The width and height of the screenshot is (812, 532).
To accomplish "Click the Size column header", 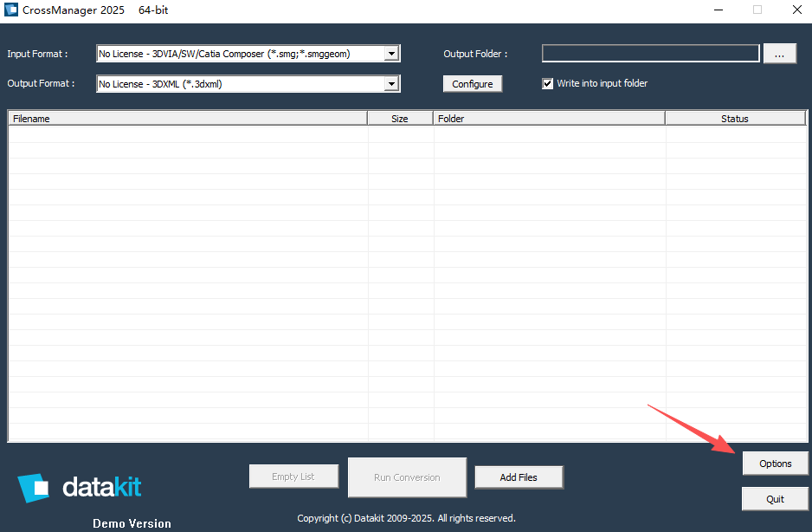I will pyautogui.click(x=400, y=118).
